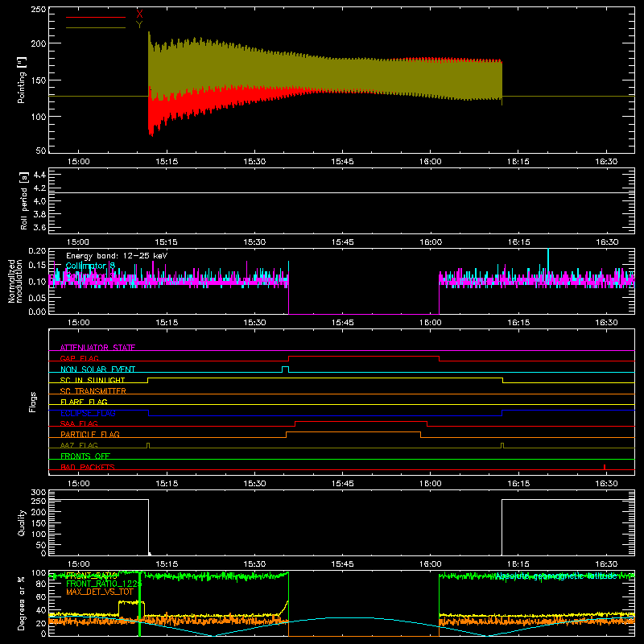Click the 'Energy band: 12-25 keV' annotation

click(117, 256)
